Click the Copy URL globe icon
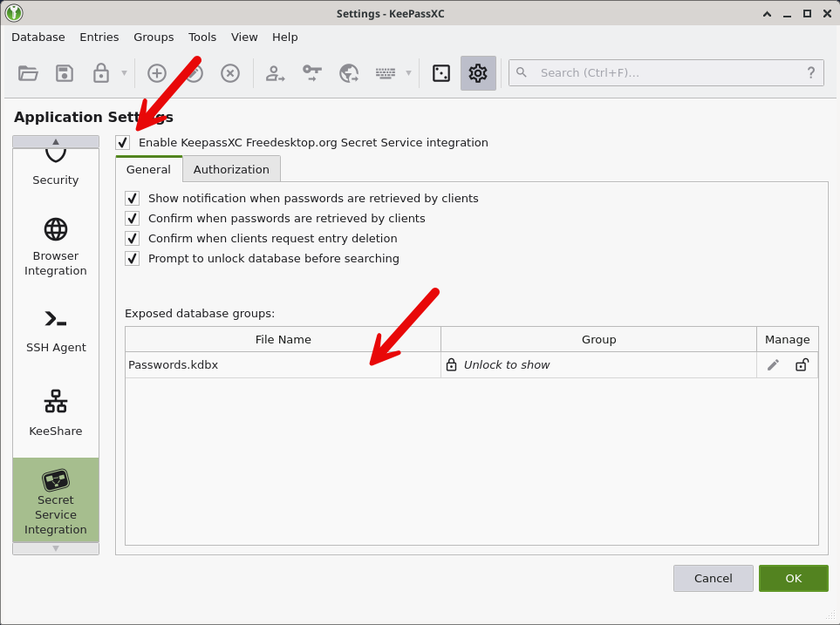840x625 pixels. (349, 73)
